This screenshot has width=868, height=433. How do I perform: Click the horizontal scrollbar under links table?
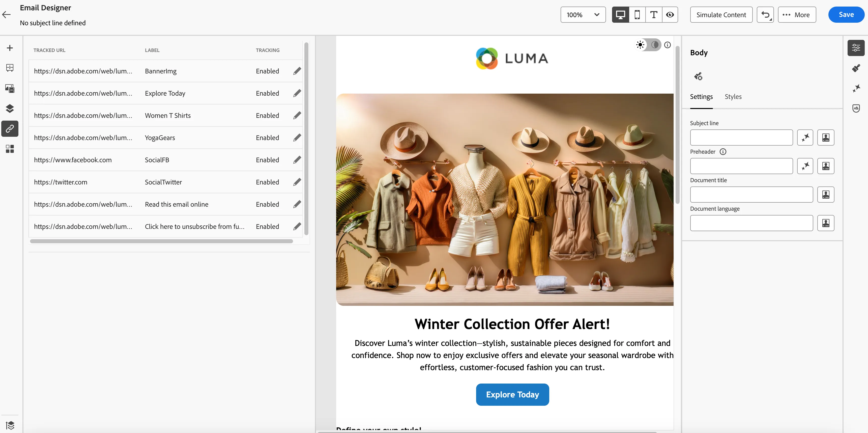click(x=161, y=241)
